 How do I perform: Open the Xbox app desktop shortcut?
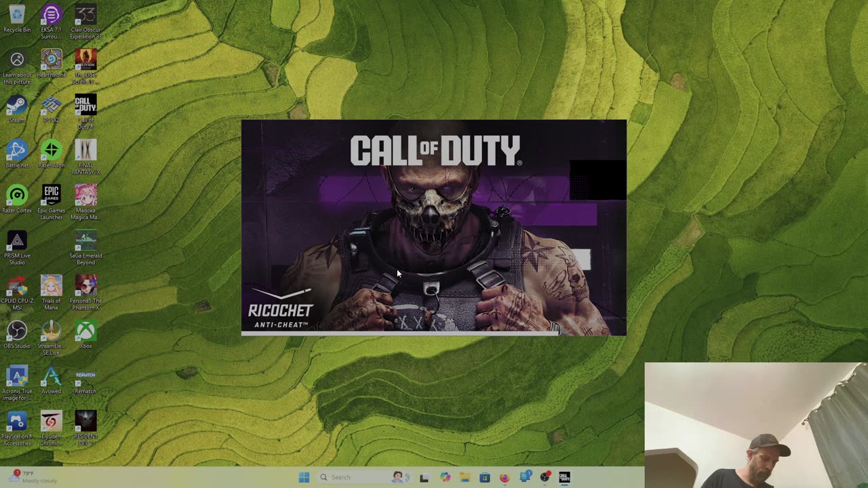(85, 335)
